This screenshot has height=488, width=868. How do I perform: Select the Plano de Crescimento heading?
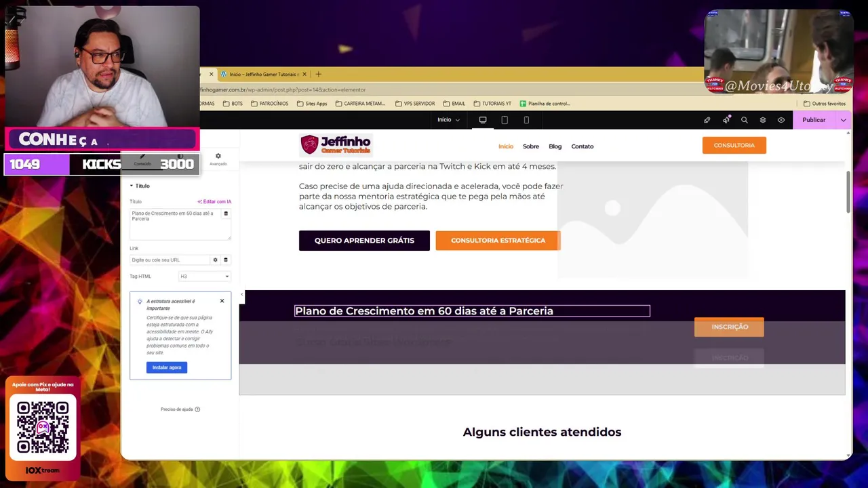472,311
